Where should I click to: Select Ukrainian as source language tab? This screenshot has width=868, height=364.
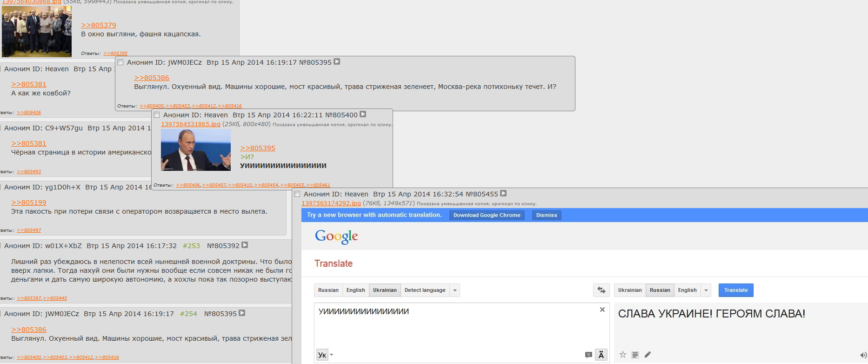(x=385, y=290)
